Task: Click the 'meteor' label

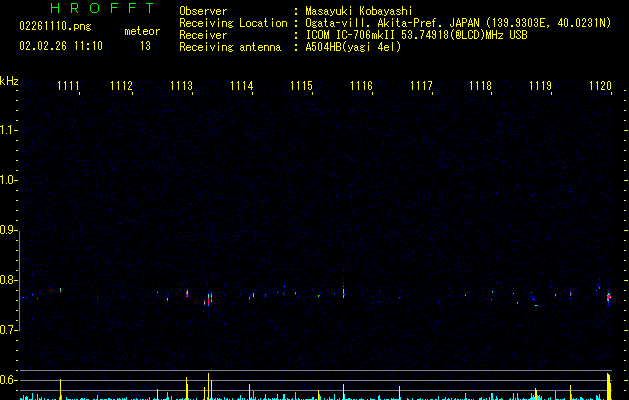Action: pyautogui.click(x=142, y=31)
